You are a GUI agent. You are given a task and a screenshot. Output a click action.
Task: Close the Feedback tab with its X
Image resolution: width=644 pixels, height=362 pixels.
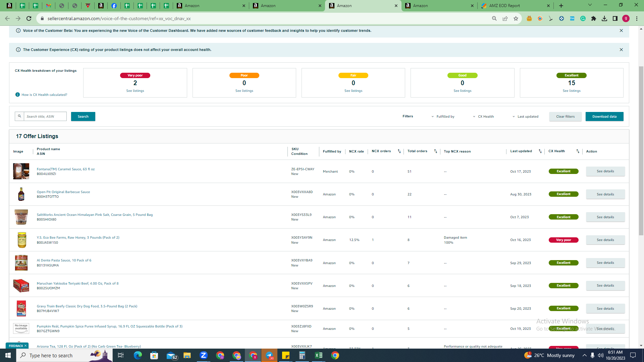(25, 346)
